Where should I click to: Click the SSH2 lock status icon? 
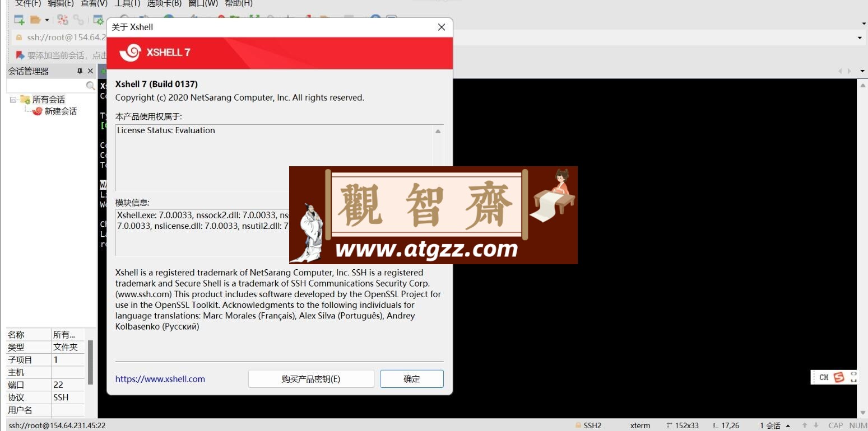click(x=578, y=425)
